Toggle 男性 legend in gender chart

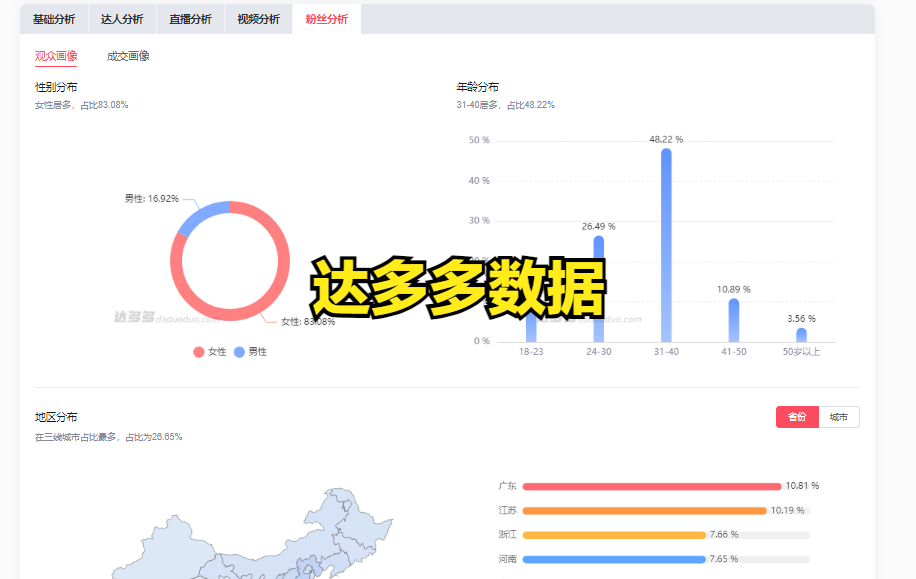point(250,352)
